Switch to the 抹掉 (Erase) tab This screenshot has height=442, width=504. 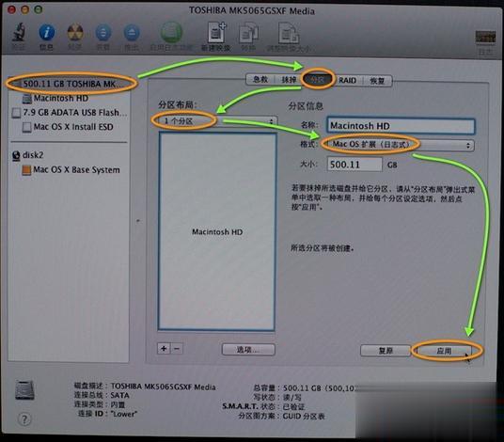289,80
